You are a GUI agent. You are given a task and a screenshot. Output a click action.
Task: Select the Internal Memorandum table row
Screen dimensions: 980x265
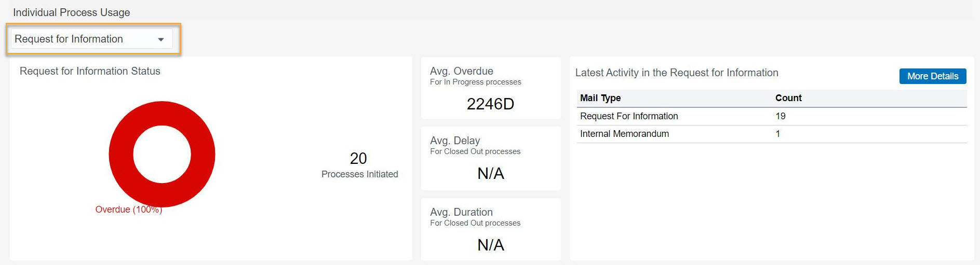coord(772,134)
